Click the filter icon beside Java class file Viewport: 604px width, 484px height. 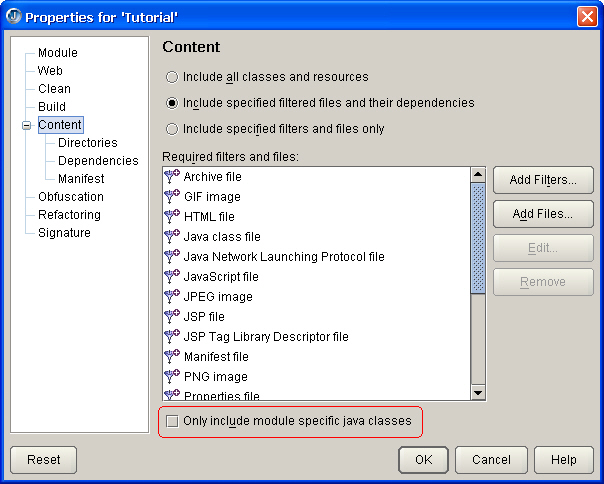click(x=172, y=237)
